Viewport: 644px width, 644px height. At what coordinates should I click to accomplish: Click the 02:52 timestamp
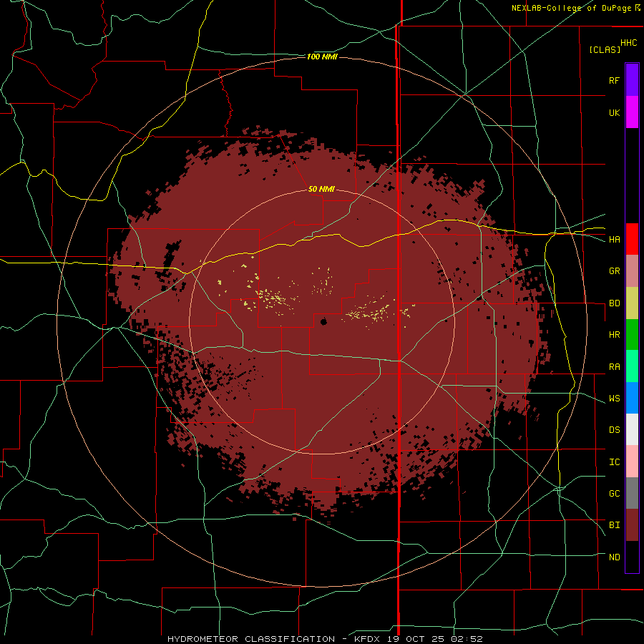pos(468,639)
